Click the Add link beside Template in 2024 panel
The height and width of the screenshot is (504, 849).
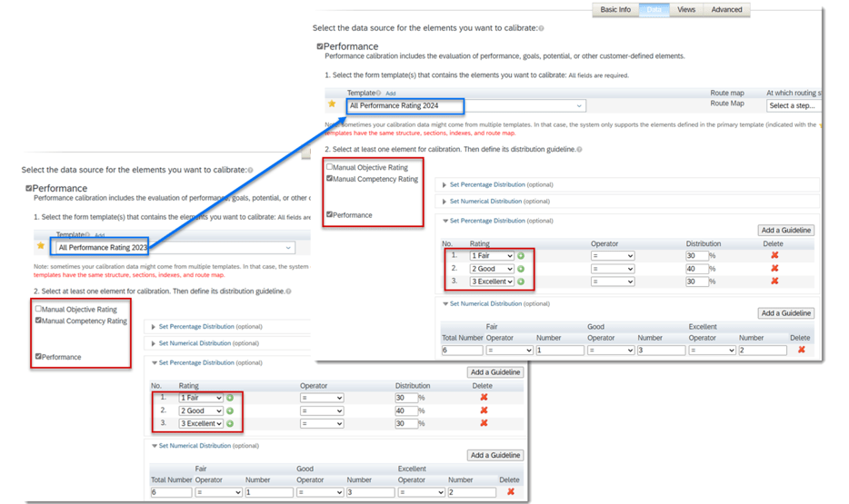(x=390, y=94)
